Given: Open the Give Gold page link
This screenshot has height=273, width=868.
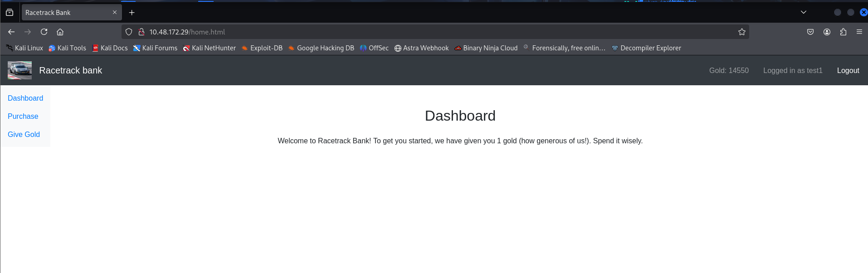Looking at the screenshot, I should (x=24, y=134).
